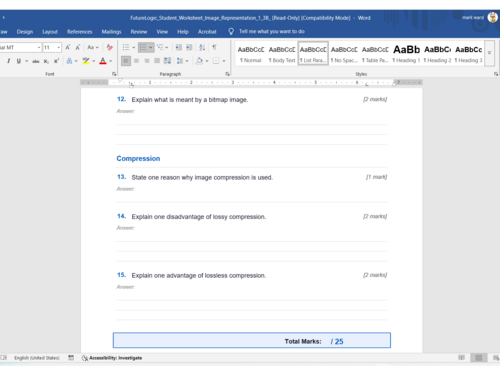Increase the font size with Grow Font
Screen dimensions: 500x375
coord(68,47)
